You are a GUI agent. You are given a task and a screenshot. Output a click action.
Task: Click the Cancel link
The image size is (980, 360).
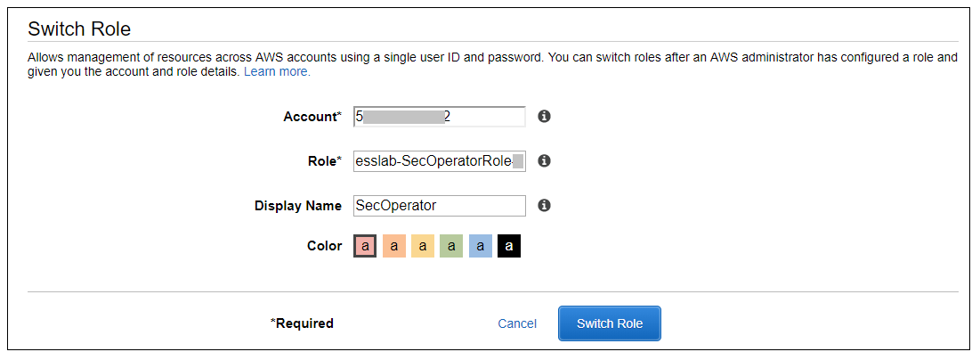point(517,323)
